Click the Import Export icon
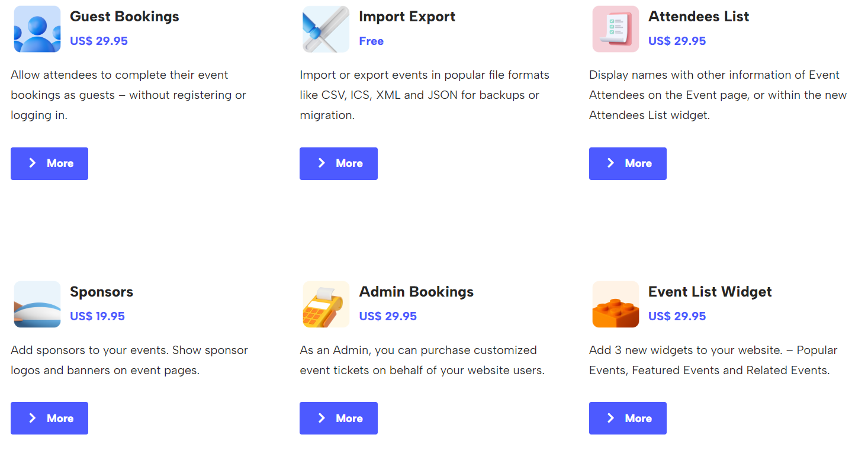The image size is (868, 457). pyautogui.click(x=326, y=29)
